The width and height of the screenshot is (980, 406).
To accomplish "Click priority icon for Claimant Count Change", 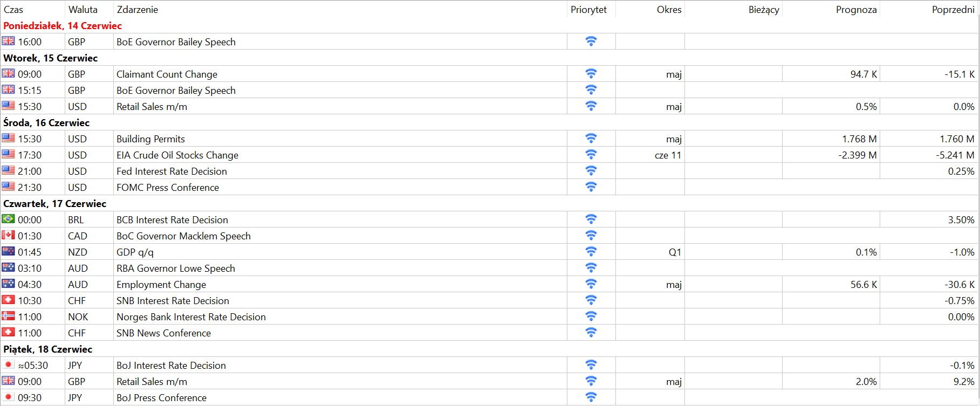I will pos(591,73).
